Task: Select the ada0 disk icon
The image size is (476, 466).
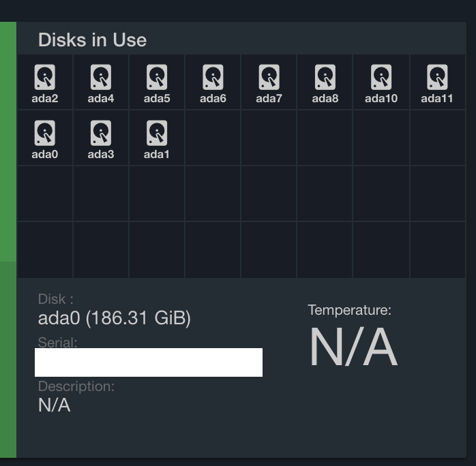Action: tap(44, 133)
